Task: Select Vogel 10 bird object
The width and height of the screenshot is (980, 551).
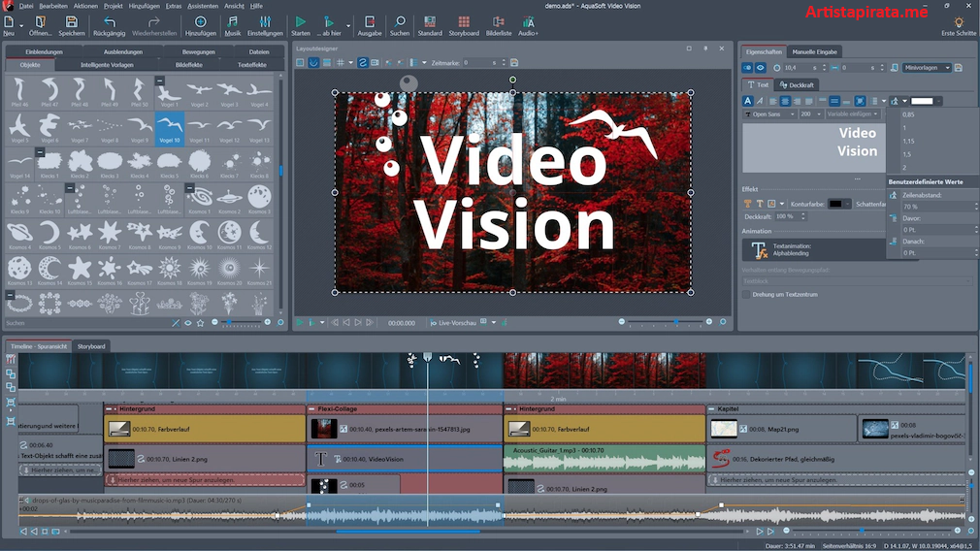Action: point(170,128)
